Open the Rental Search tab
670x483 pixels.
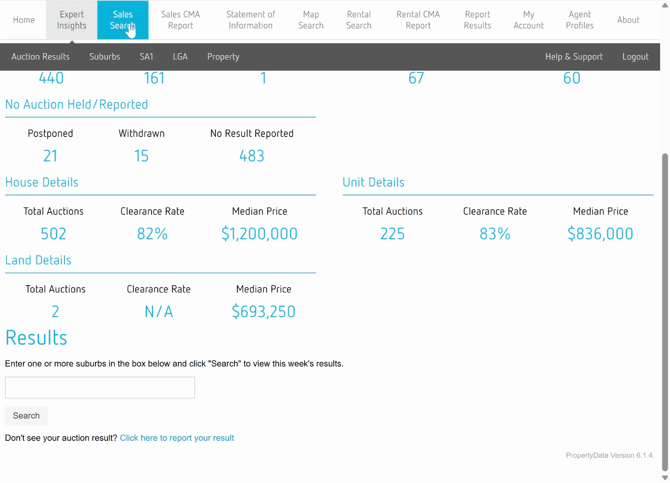[358, 20]
